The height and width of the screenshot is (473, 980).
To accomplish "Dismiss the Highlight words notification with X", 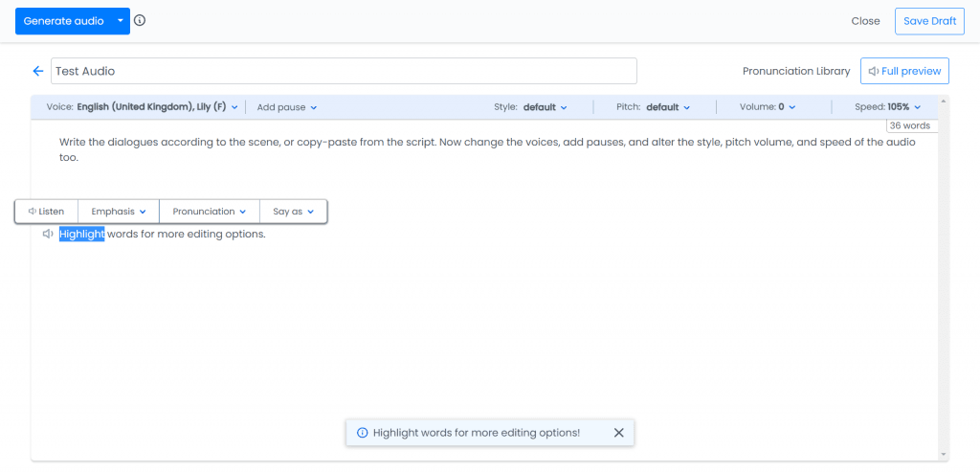I will (619, 433).
